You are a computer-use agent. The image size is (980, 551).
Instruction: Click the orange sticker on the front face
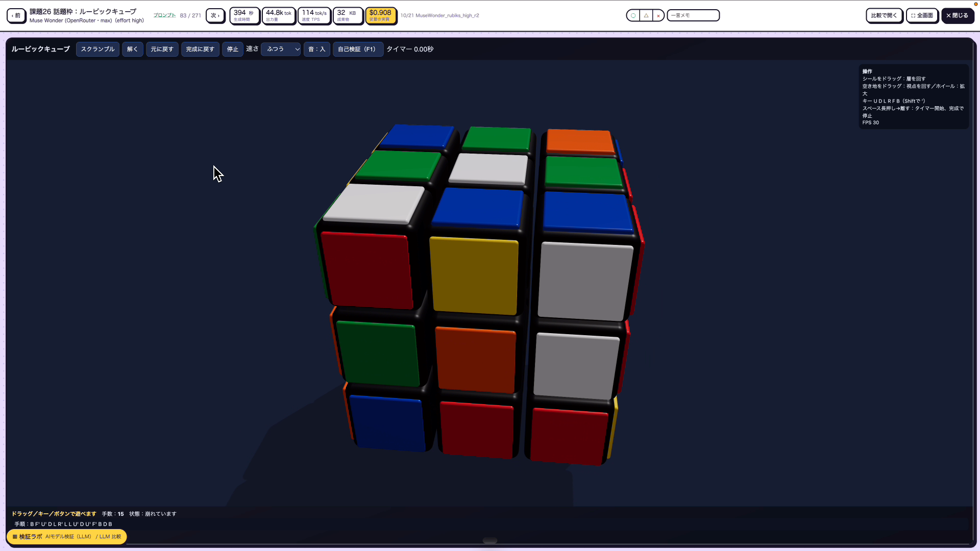pyautogui.click(x=476, y=360)
